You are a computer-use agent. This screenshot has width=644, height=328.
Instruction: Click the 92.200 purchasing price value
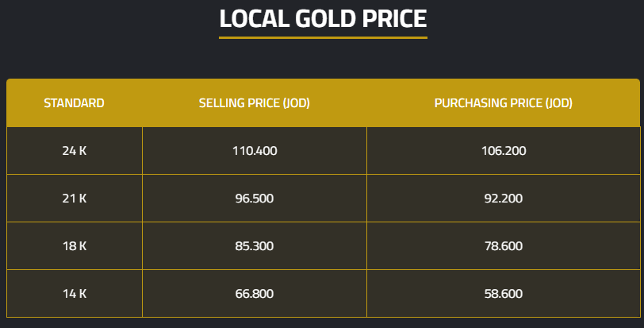click(503, 199)
